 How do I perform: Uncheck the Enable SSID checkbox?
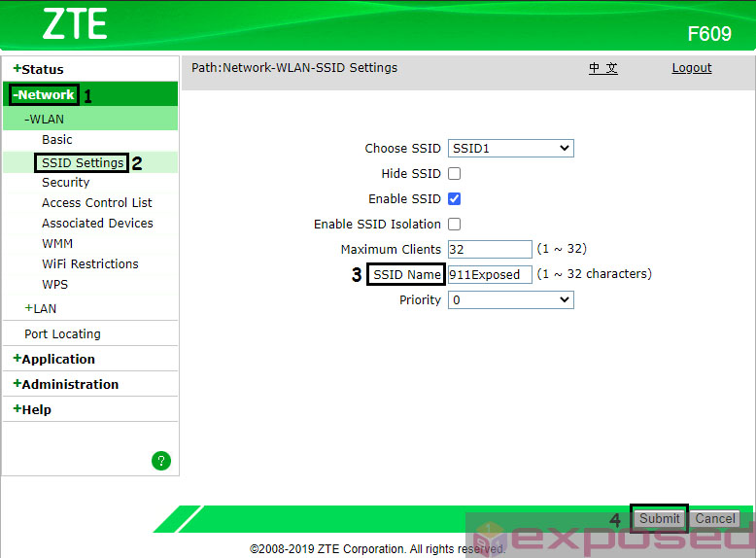pyautogui.click(x=454, y=198)
